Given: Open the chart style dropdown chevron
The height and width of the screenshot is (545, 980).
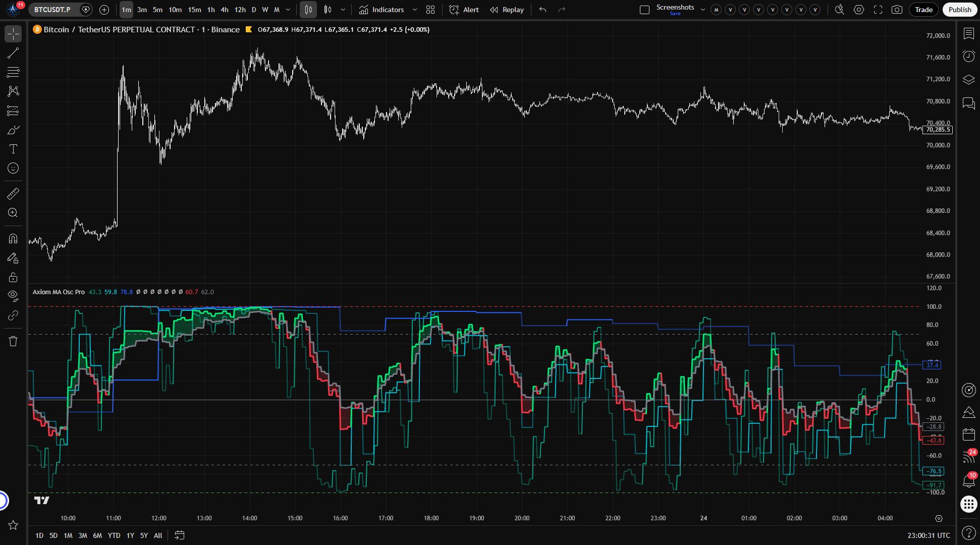Looking at the screenshot, I should coord(343,10).
